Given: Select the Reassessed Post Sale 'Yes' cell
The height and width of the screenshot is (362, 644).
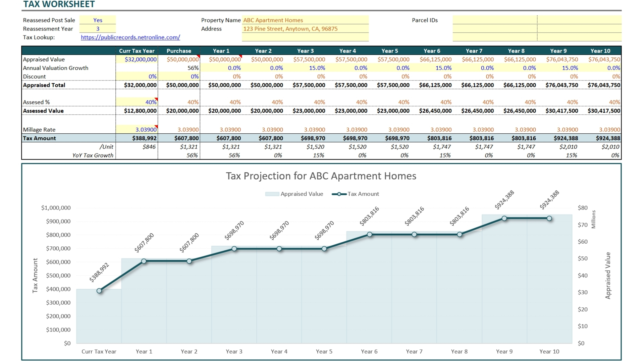Looking at the screenshot, I should pyautogui.click(x=98, y=20).
